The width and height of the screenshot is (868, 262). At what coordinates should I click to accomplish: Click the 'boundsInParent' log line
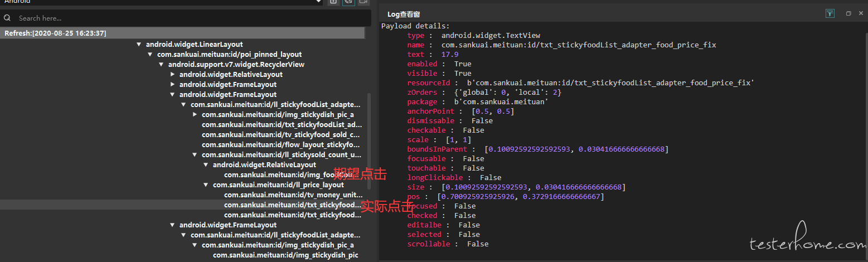click(x=537, y=149)
